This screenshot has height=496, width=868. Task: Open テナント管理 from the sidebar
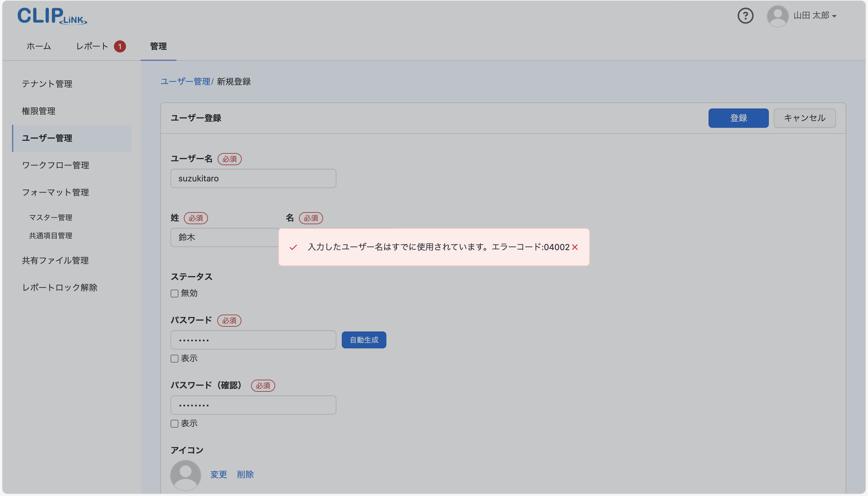(47, 84)
